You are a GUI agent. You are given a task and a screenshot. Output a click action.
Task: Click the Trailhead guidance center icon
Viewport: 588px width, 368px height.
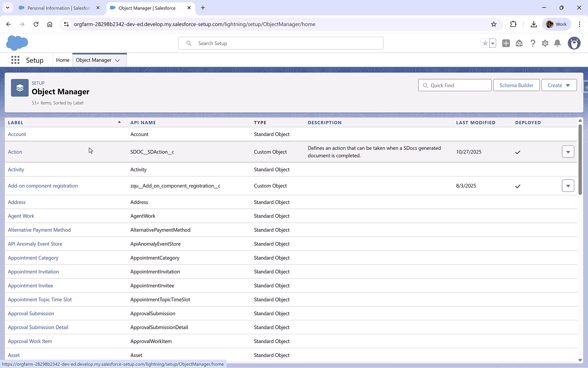point(519,43)
